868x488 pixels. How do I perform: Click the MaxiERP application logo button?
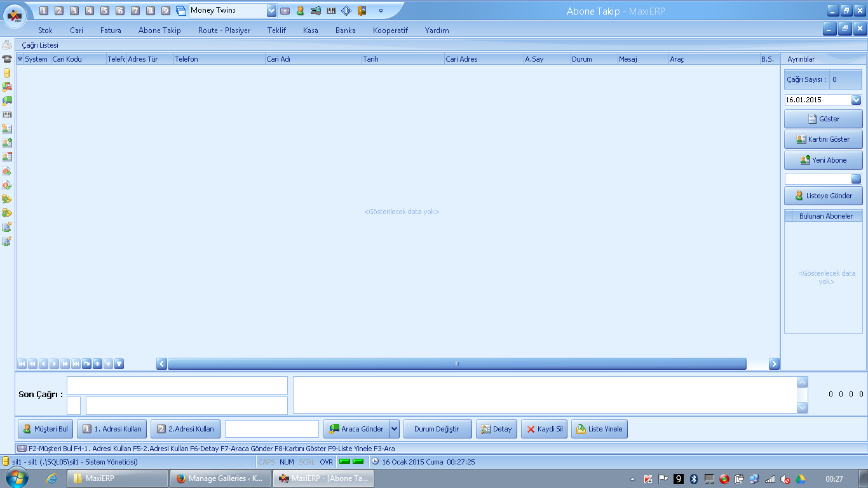15,15
